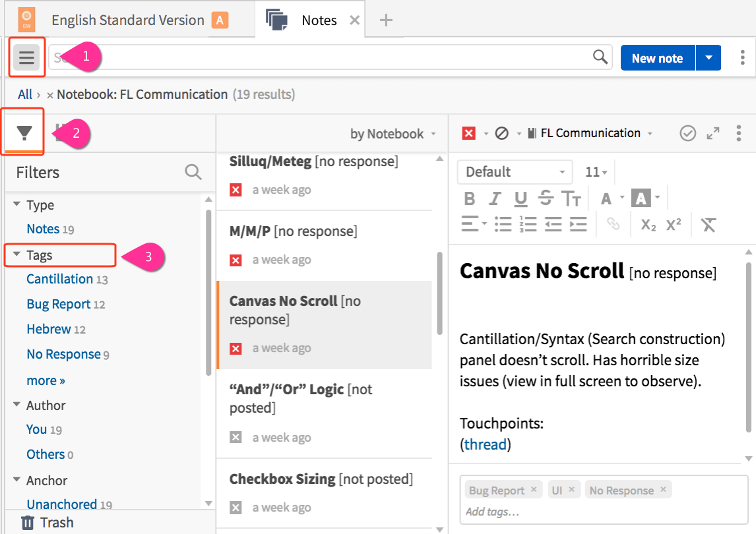Apply bold formatting
This screenshot has height=534, width=756.
469,198
